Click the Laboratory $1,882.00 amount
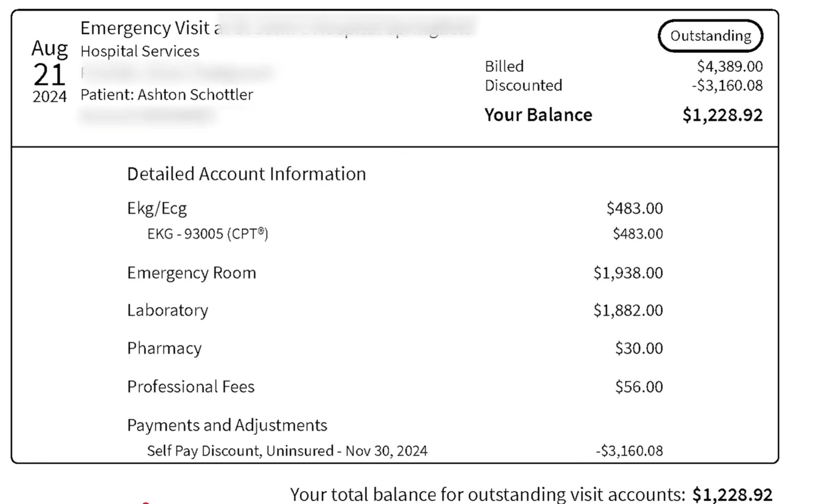This screenshot has height=504, width=820. point(628,310)
